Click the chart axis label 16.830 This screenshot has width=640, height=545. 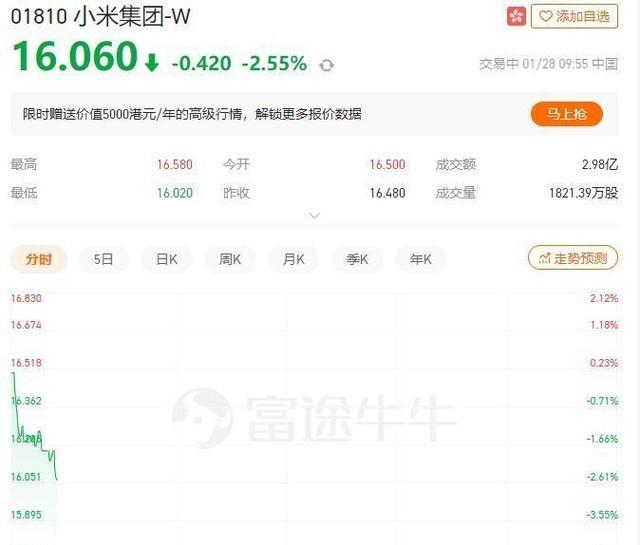tap(26, 298)
